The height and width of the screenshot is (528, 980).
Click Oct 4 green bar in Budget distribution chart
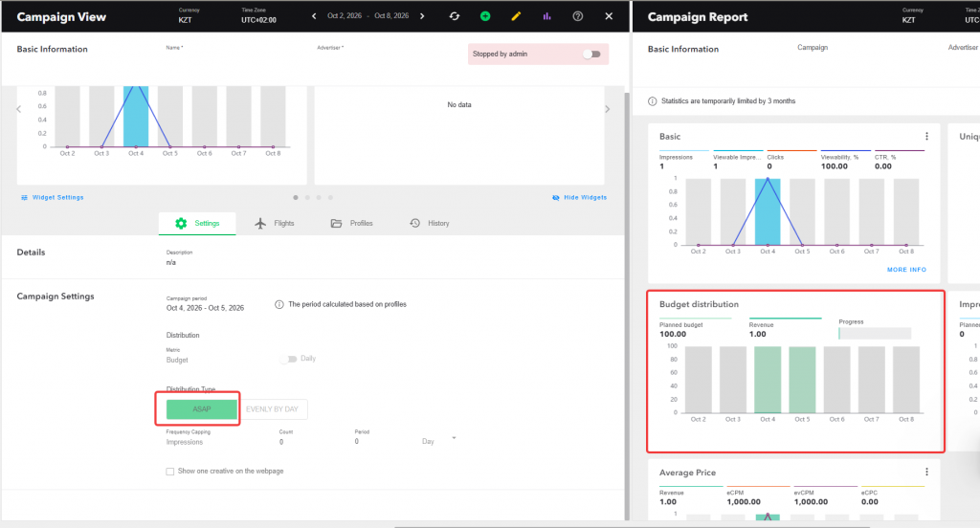tap(768, 380)
